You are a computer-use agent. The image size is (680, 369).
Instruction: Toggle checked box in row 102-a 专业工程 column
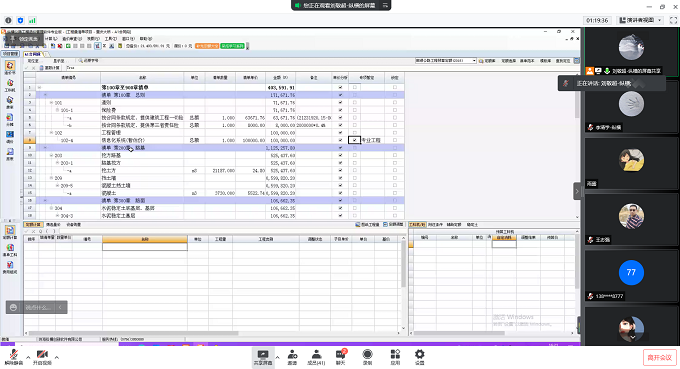(354, 140)
